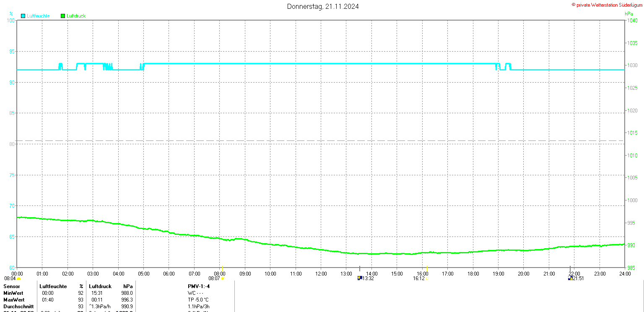
Task: Click the % unit label on the left axis
Action: [x=11, y=14]
